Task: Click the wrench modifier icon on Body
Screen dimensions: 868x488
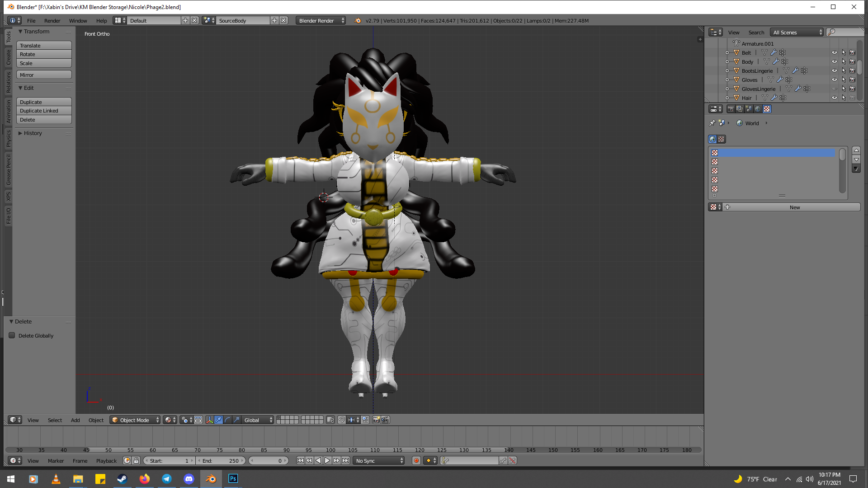Action: [776, 62]
